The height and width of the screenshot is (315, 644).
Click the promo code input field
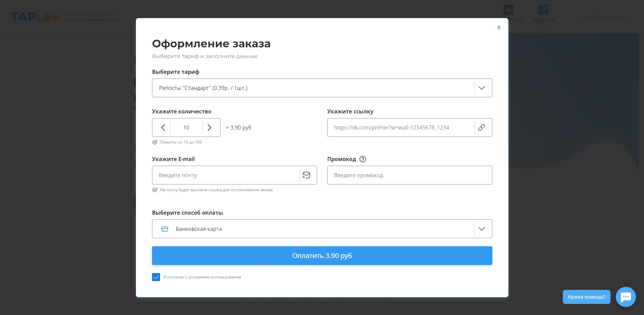(409, 175)
